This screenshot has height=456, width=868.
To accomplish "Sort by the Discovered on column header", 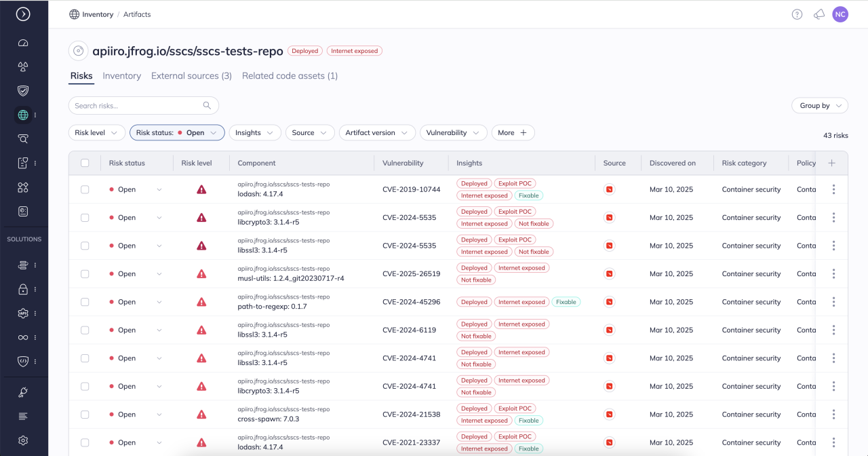I will 673,163.
